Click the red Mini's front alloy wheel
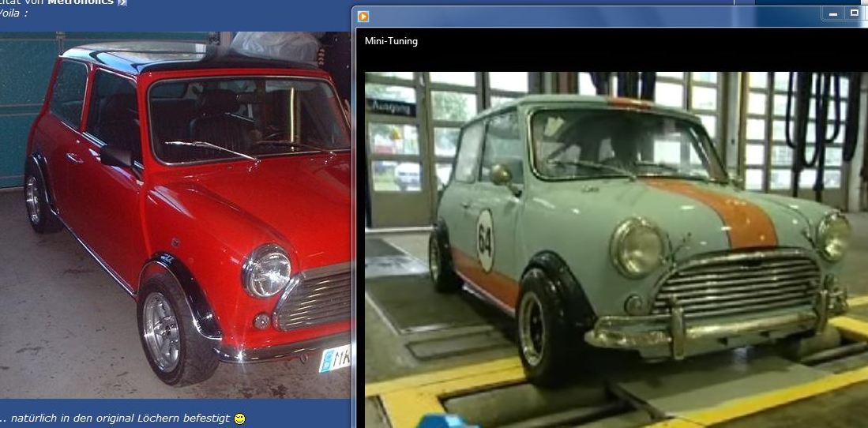 [160, 331]
